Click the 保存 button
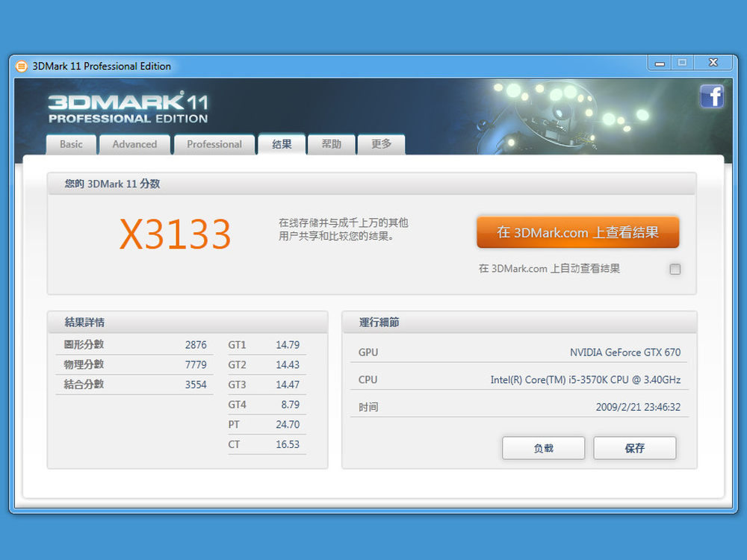747x560 pixels. pyautogui.click(x=634, y=448)
